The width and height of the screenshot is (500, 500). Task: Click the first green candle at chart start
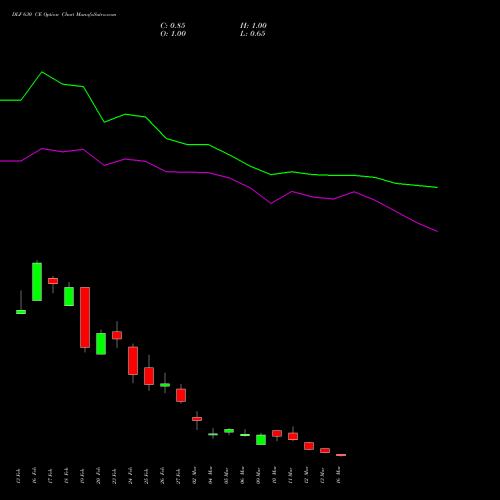coord(21,312)
